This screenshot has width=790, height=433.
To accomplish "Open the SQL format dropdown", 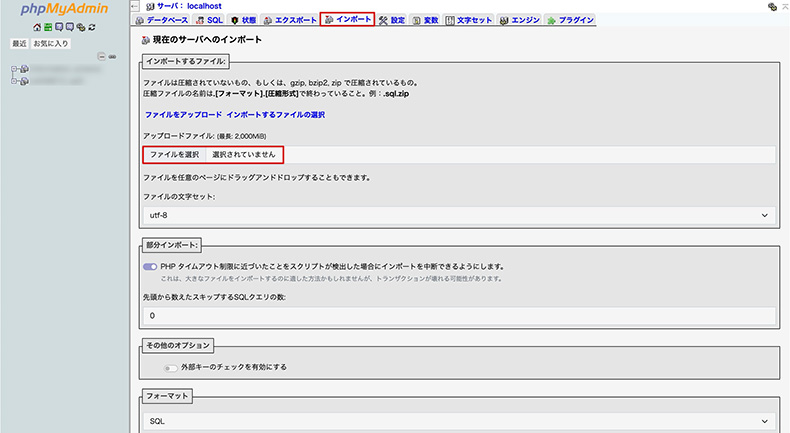I will (459, 422).
